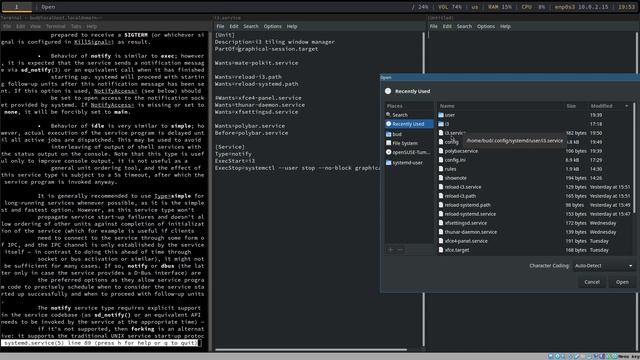Click Cancel in the Open dialog
This screenshot has height=360, width=640.
pos(592,282)
